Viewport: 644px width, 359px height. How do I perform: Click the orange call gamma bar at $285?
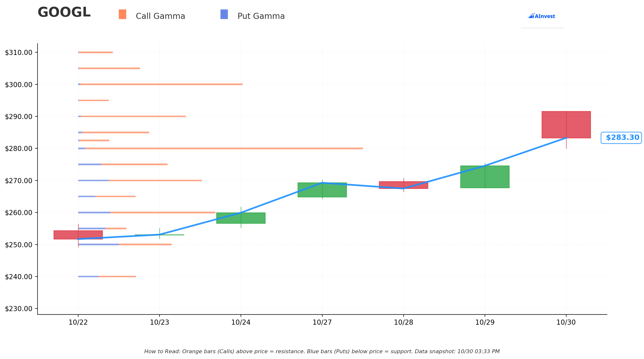point(115,132)
